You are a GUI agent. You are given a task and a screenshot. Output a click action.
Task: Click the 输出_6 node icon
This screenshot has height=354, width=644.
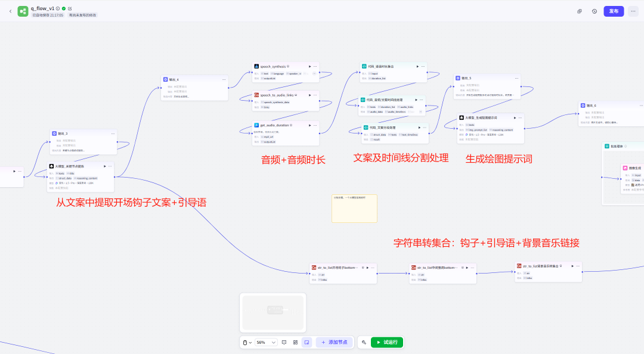(583, 105)
